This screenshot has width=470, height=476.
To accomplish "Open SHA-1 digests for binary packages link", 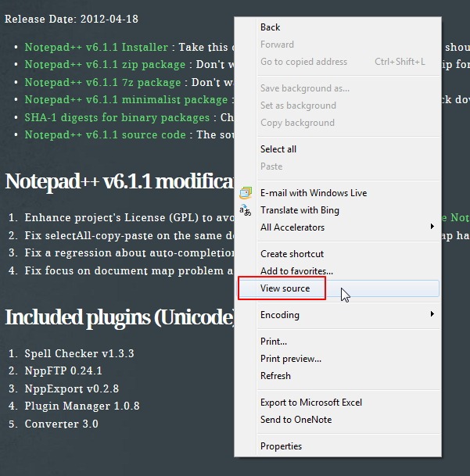I will 117,117.
